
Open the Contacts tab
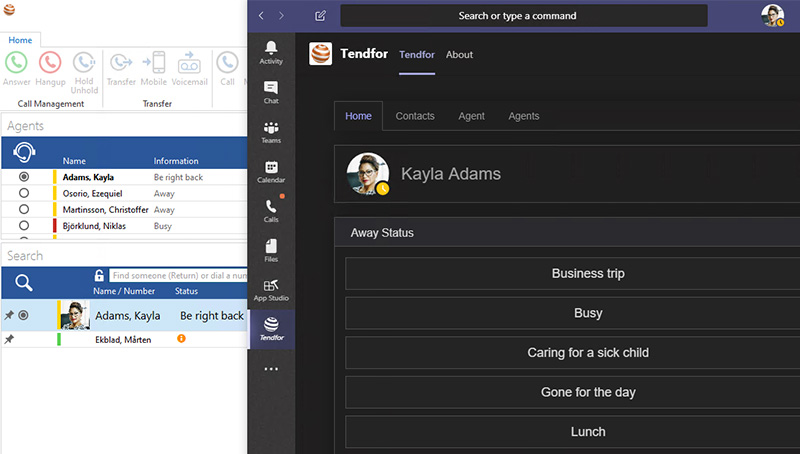click(x=415, y=116)
